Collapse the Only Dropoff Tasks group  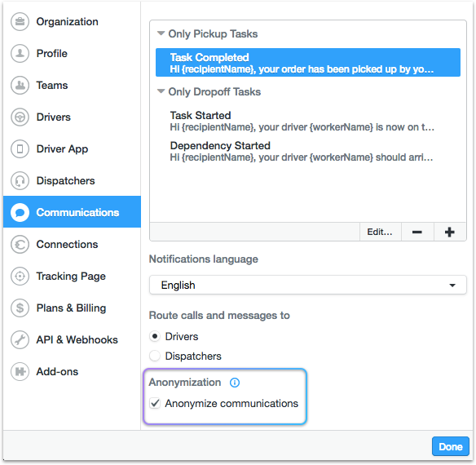pyautogui.click(x=161, y=91)
